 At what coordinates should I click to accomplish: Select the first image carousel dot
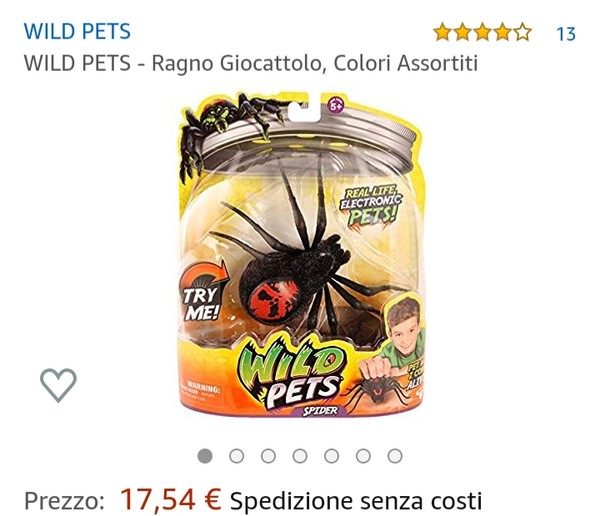pos(205,456)
